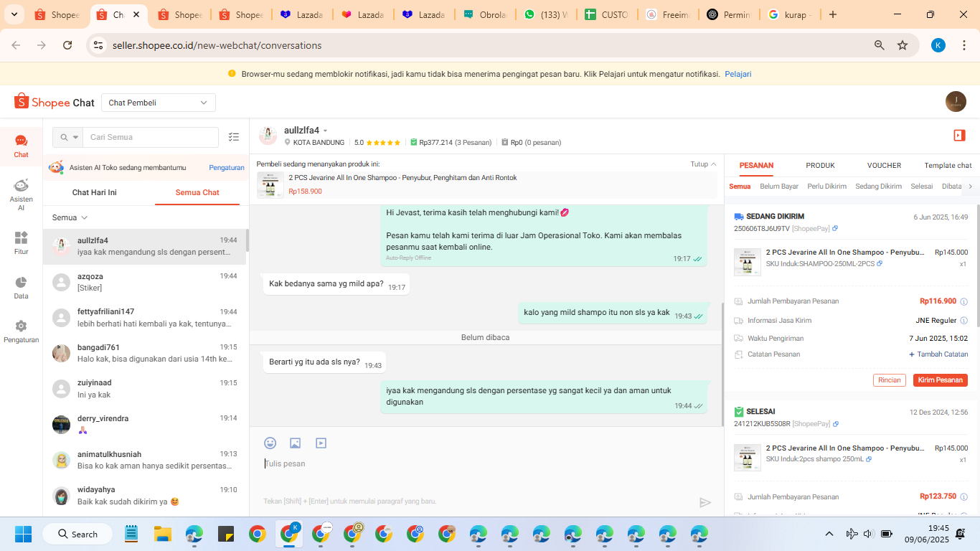Click the Rincian button
This screenshot has height=551, width=980.
890,380
